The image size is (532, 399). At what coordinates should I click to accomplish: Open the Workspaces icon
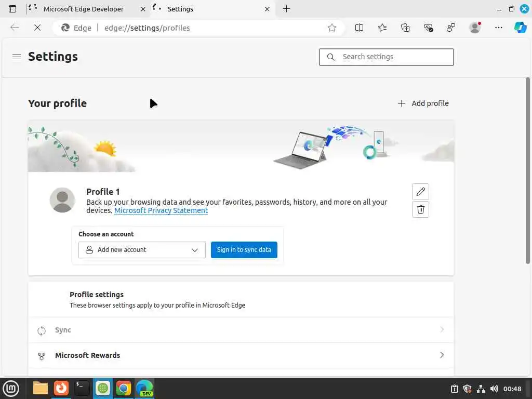(451, 28)
